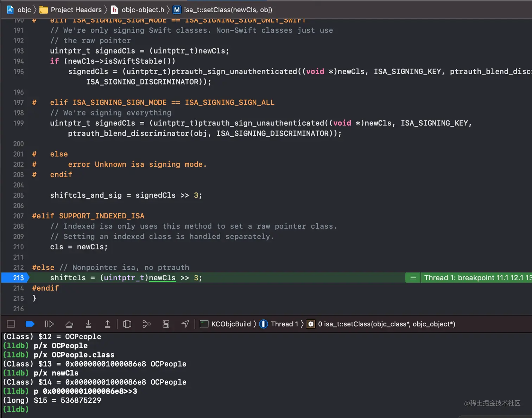532x418 pixels.
Task: Open the Debug View Hierarchy
Action: point(127,324)
